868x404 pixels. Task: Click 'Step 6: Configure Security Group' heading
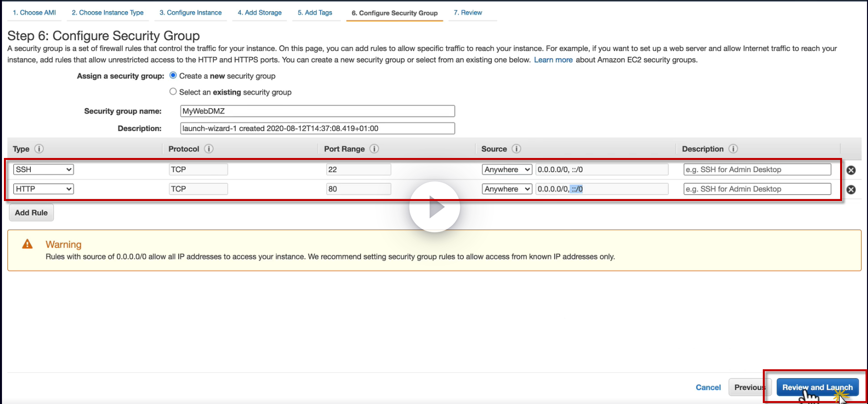[x=104, y=36]
